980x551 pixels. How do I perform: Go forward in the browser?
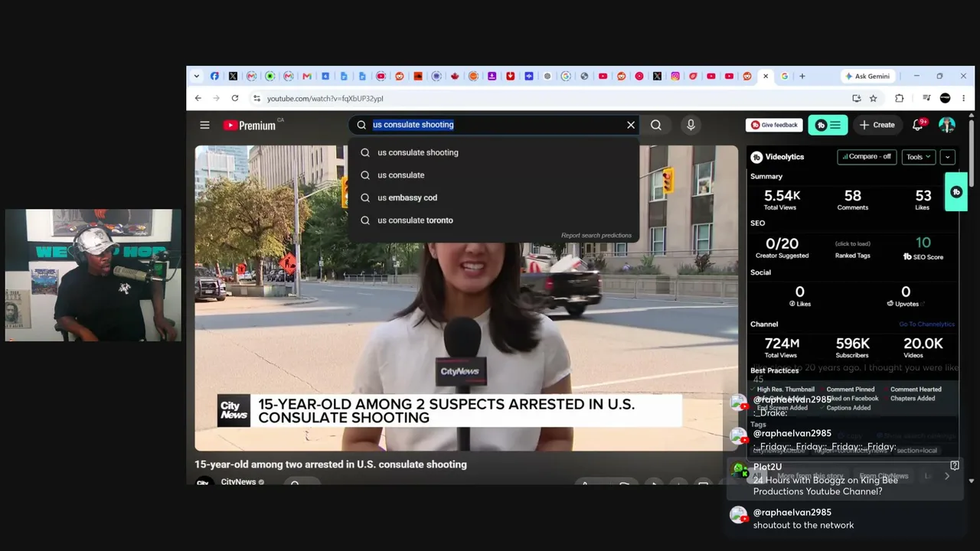[217, 98]
